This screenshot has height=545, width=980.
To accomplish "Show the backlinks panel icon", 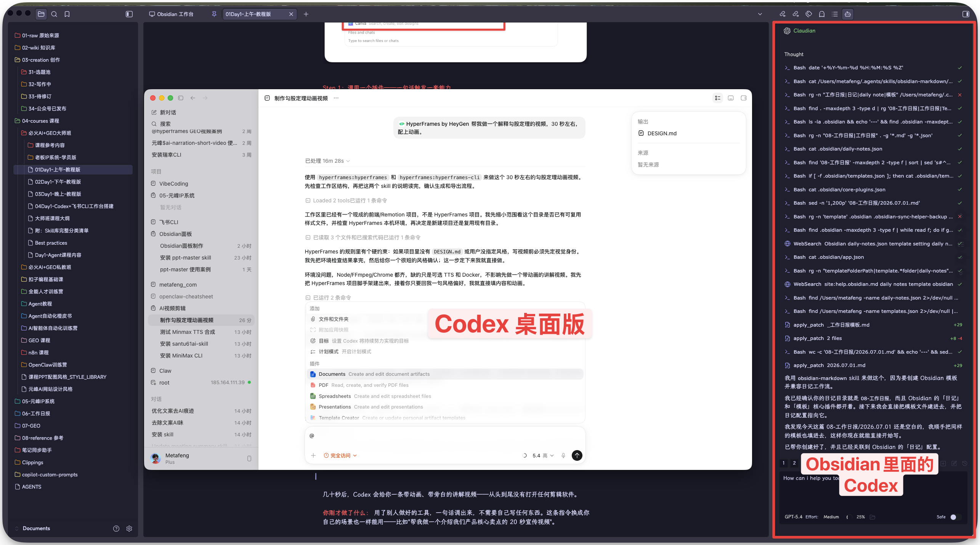I will coord(783,14).
